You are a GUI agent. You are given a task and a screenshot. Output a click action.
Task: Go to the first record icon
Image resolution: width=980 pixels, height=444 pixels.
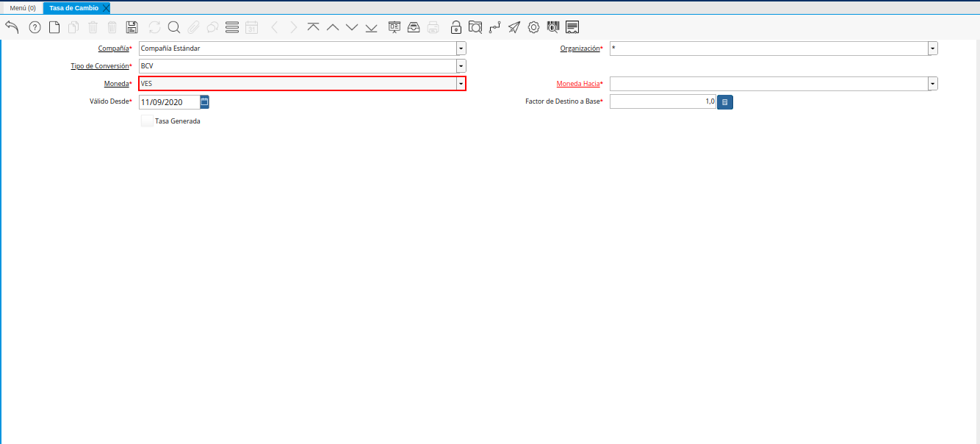(313, 27)
